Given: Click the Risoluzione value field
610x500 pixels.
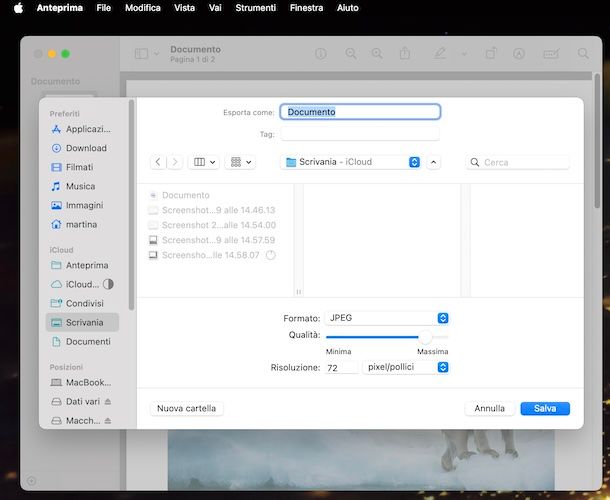Looking at the screenshot, I should [x=341, y=367].
